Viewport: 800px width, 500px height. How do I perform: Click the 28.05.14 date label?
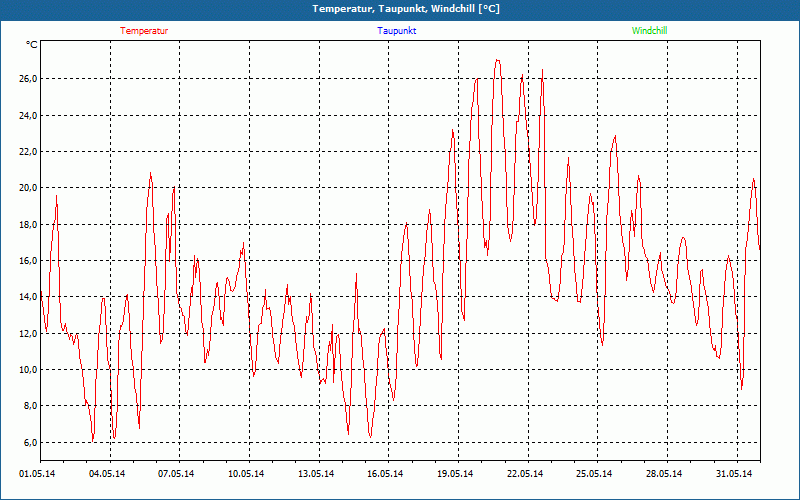(664, 474)
